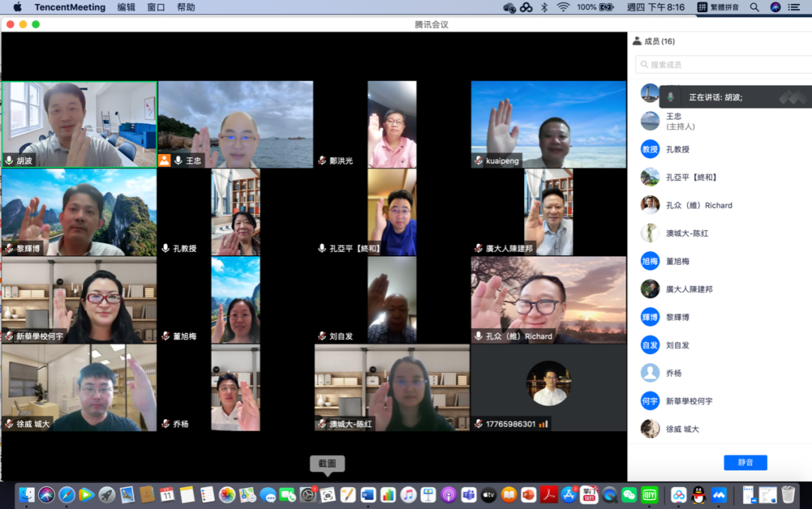Image resolution: width=812 pixels, height=509 pixels.
Task: Open the 编辑 menu
Action: click(126, 7)
